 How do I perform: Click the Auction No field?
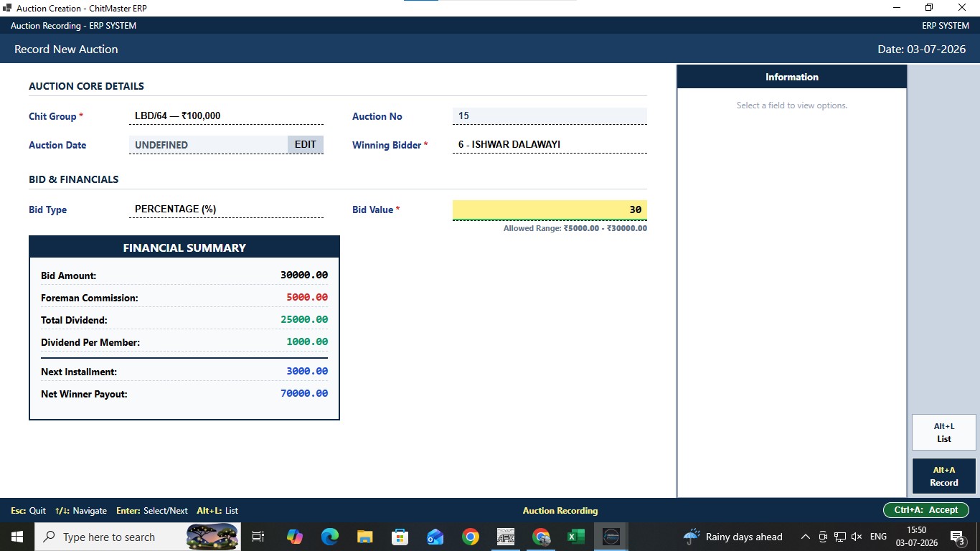550,116
